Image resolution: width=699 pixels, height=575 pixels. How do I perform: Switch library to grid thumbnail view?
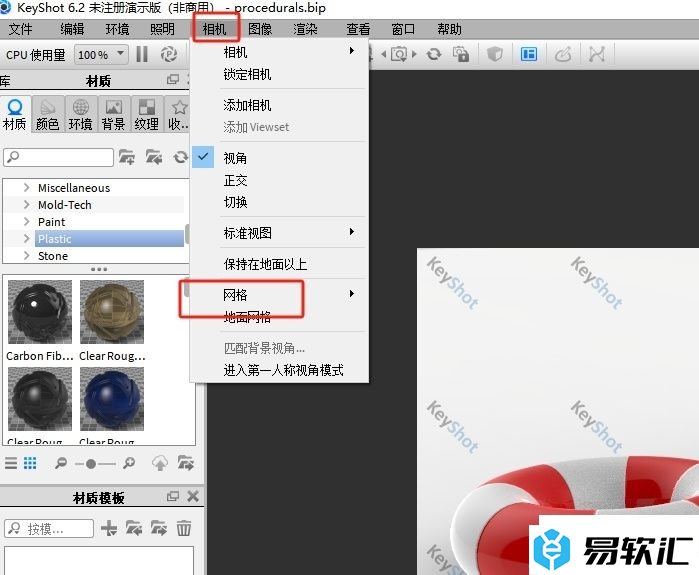[x=30, y=463]
